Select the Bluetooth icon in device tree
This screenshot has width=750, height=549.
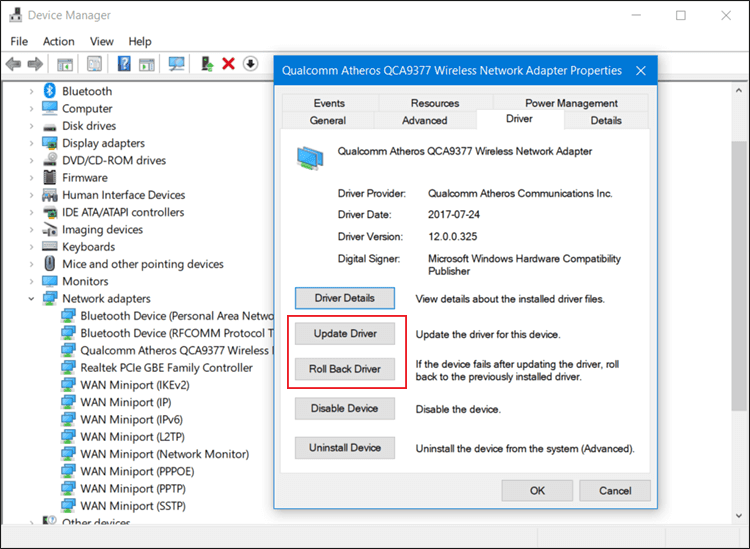49,91
